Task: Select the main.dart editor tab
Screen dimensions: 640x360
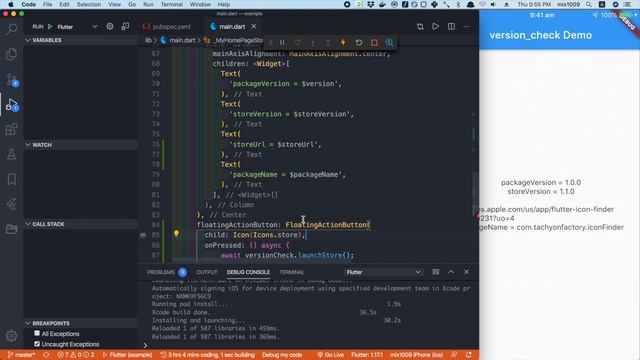Action: coord(232,27)
